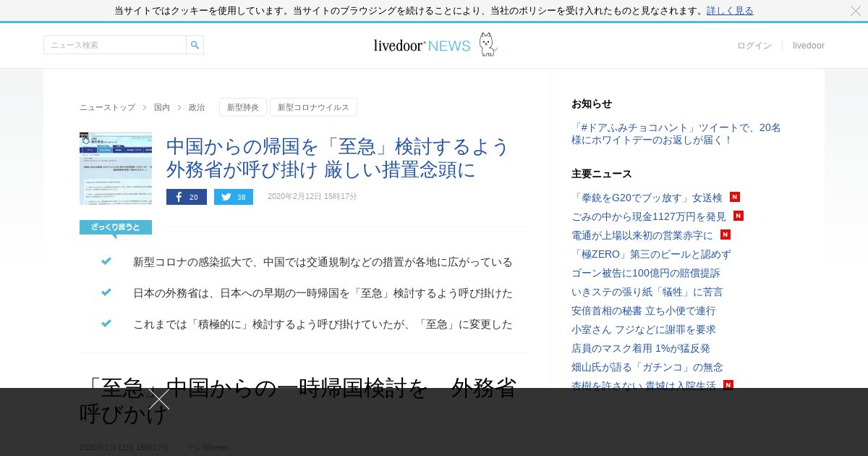Open 安倍首相の秘書 立ち小便で連行 news
This screenshot has height=456, width=868.
[644, 311]
